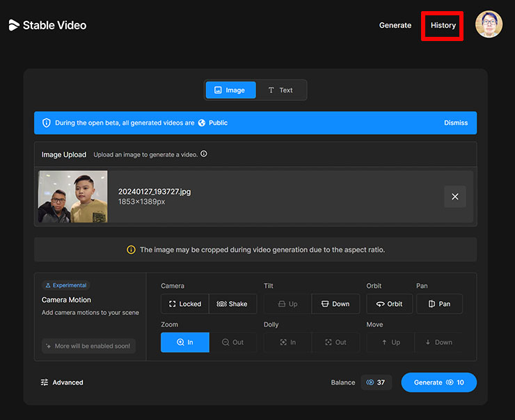This screenshot has height=420, width=515.
Task: Remove uploaded image with X icon
Action: point(455,197)
